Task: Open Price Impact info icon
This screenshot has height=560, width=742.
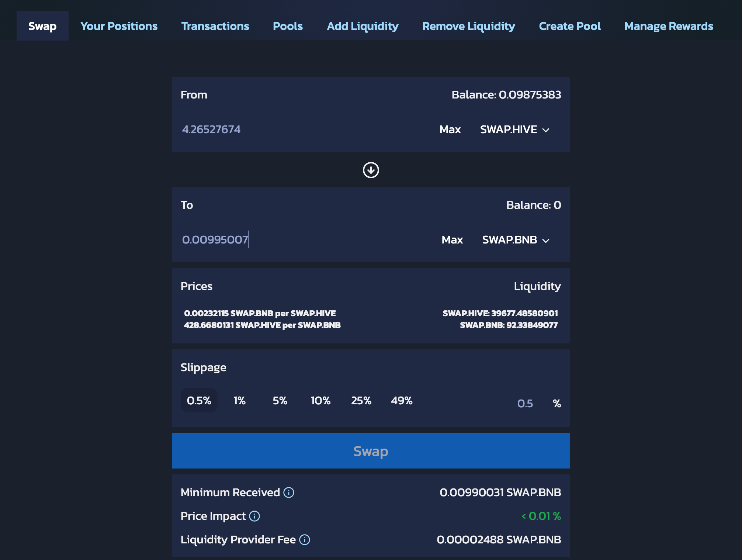Action: click(254, 516)
